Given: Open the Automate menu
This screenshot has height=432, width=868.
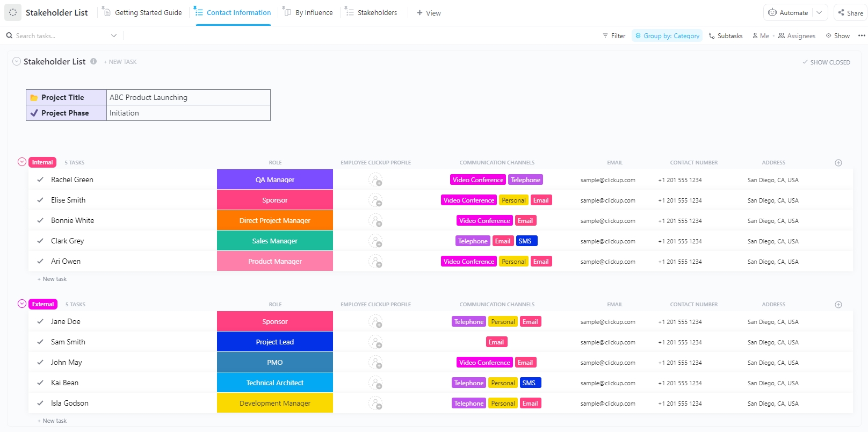Looking at the screenshot, I should (x=788, y=12).
